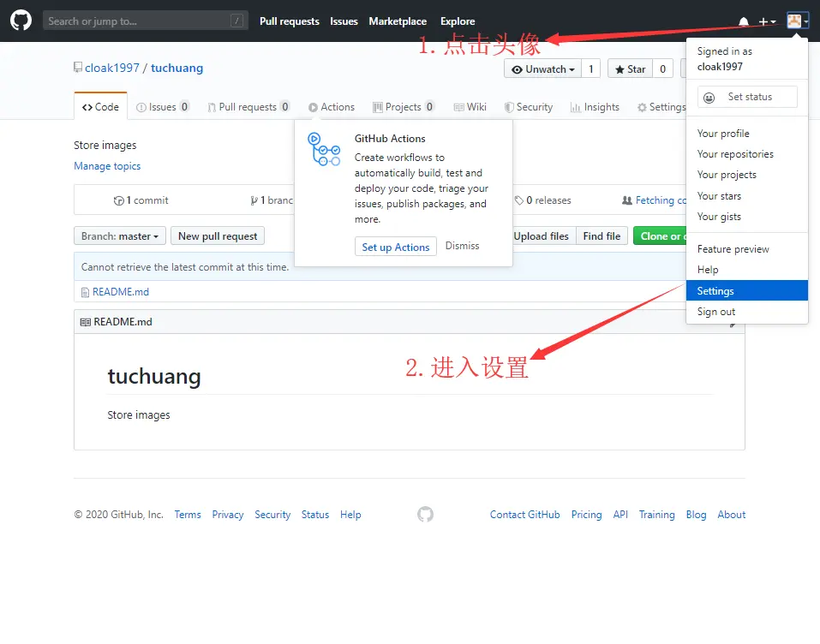Click the smiley icon in Set status
Screen dimensions: 820x644
pyautogui.click(x=709, y=98)
